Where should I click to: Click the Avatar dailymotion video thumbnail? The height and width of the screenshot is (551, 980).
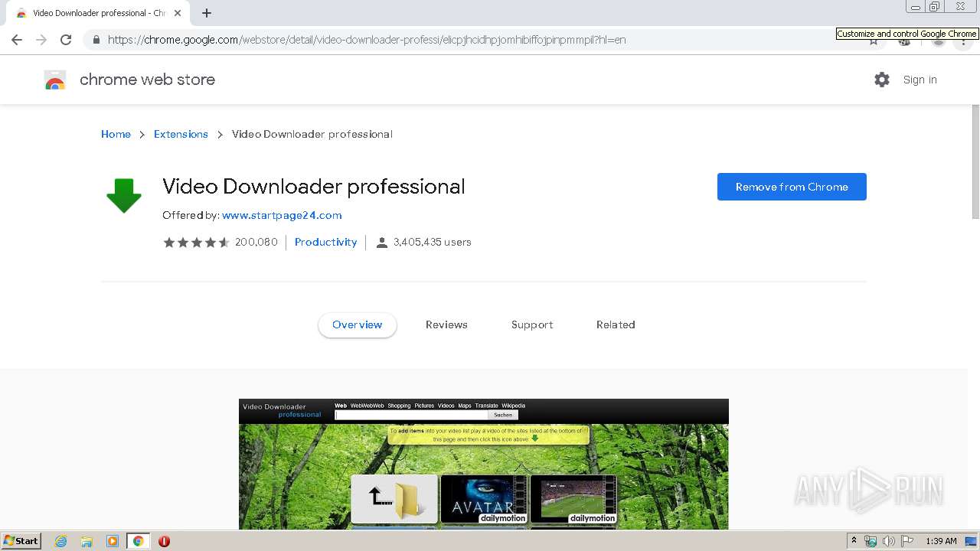click(484, 499)
